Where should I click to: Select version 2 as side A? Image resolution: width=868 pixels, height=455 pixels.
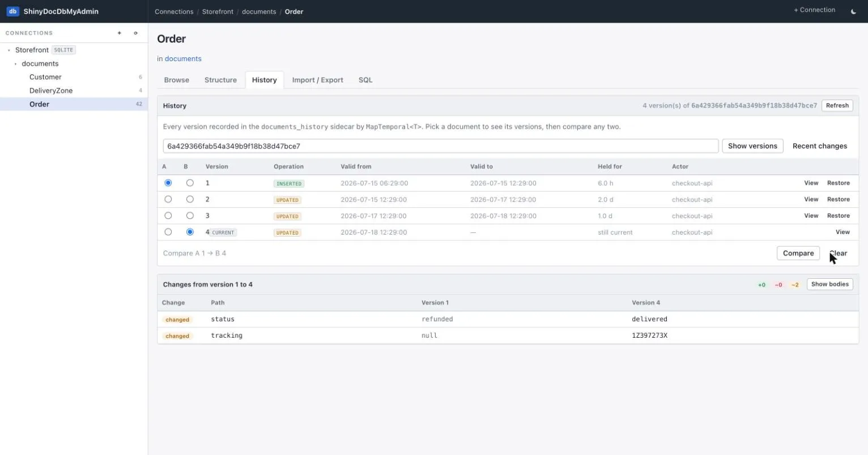(x=168, y=199)
